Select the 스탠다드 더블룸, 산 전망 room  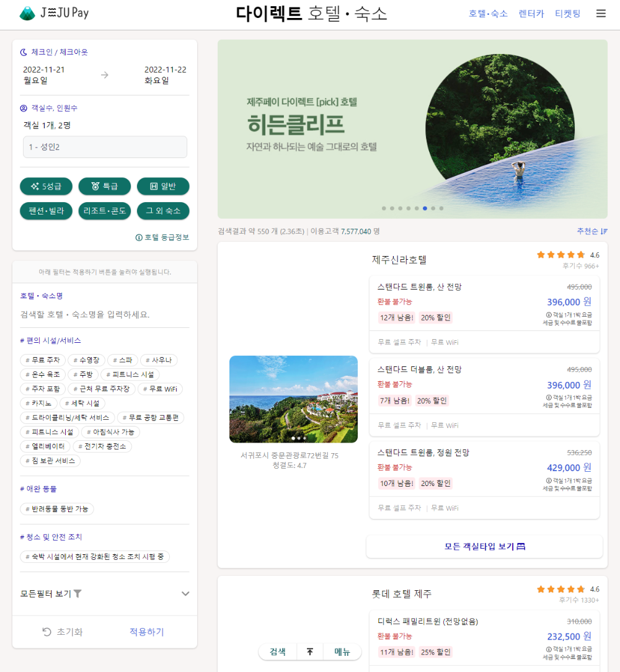(484, 396)
